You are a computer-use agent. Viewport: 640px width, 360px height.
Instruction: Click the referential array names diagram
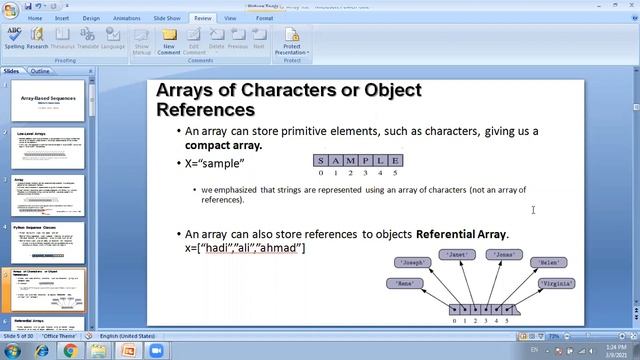[x=480, y=287]
